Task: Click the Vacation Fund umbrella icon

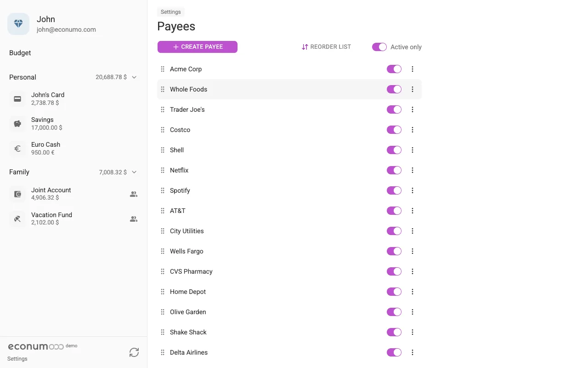Action: [17, 219]
